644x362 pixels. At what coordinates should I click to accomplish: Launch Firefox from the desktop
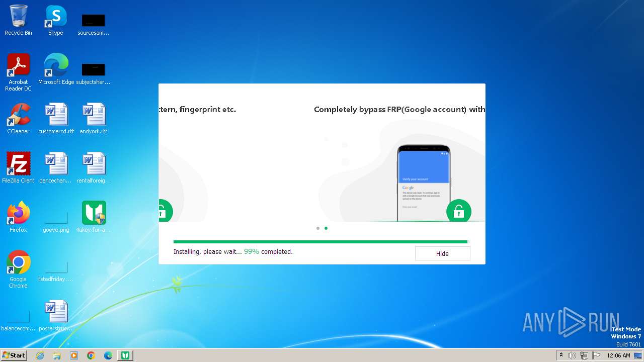pos(18,217)
